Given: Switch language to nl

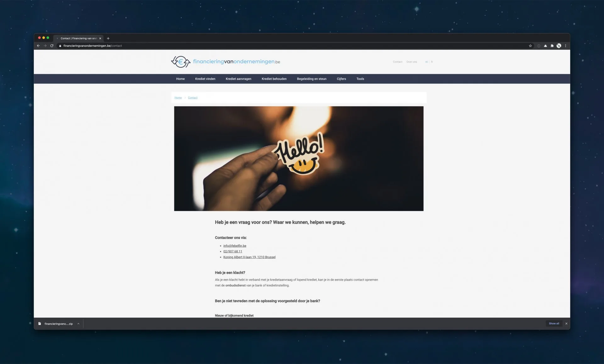Looking at the screenshot, I should coord(426,62).
